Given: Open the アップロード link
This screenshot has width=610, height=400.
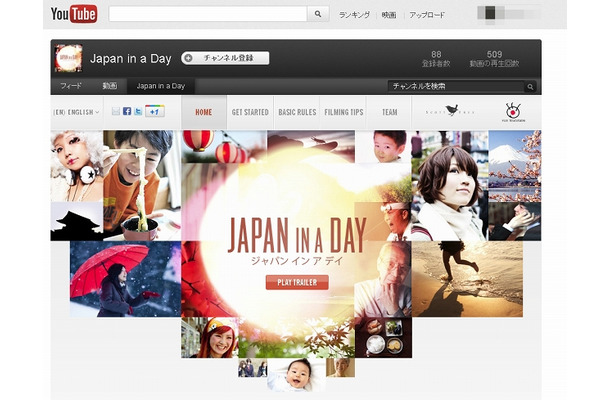Looking at the screenshot, I should point(427,15).
